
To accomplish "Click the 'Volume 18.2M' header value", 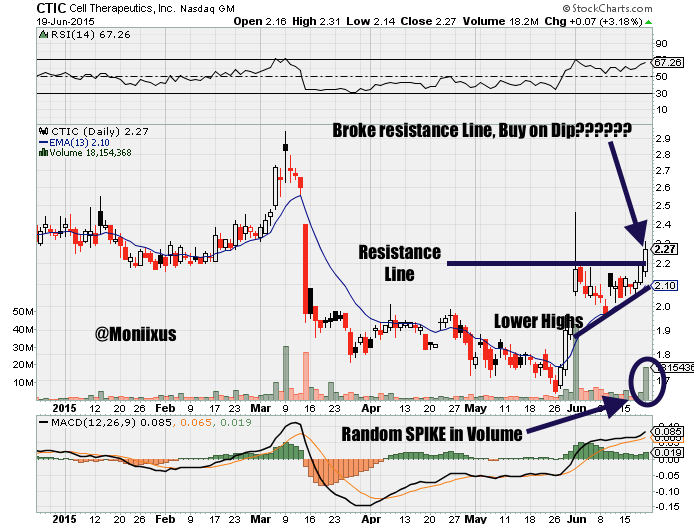I will tap(501, 21).
